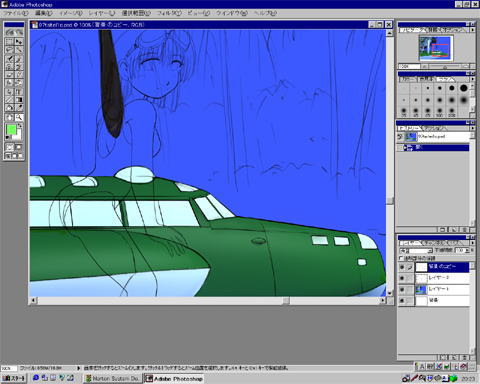480x384 pixels.
Task: Select the Pencil tool
Action: (19, 74)
